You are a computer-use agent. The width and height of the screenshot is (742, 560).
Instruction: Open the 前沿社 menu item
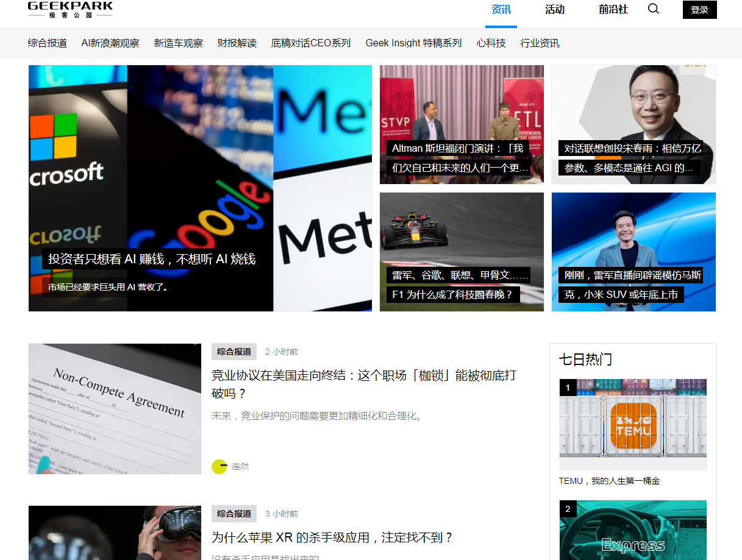pos(613,10)
